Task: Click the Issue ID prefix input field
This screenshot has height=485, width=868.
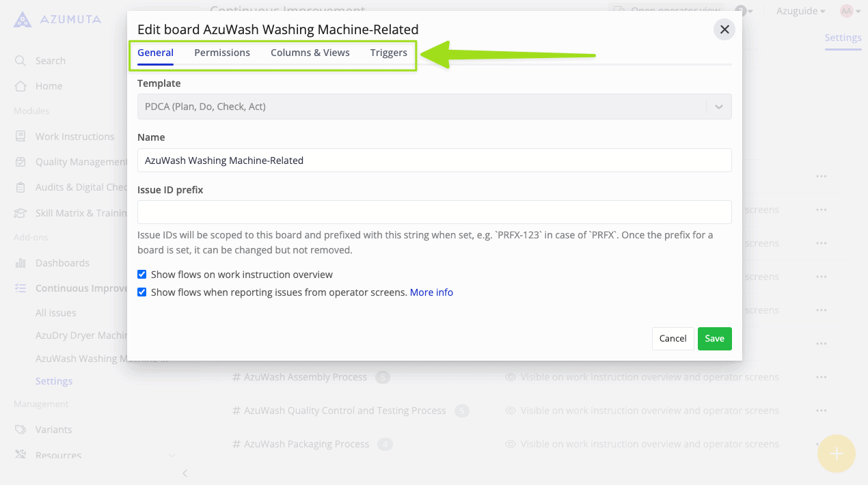Action: pos(434,212)
